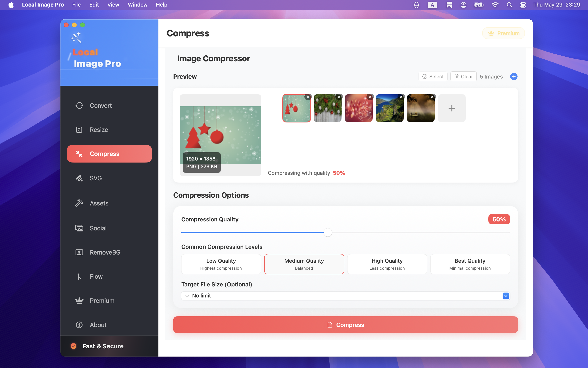Open the Edit menu

click(x=94, y=5)
